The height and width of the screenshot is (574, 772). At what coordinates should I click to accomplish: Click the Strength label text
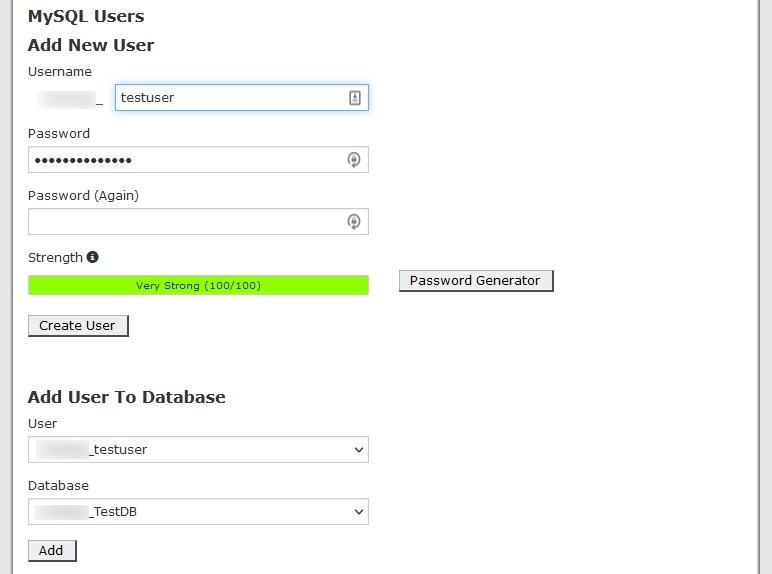pyautogui.click(x=55, y=257)
